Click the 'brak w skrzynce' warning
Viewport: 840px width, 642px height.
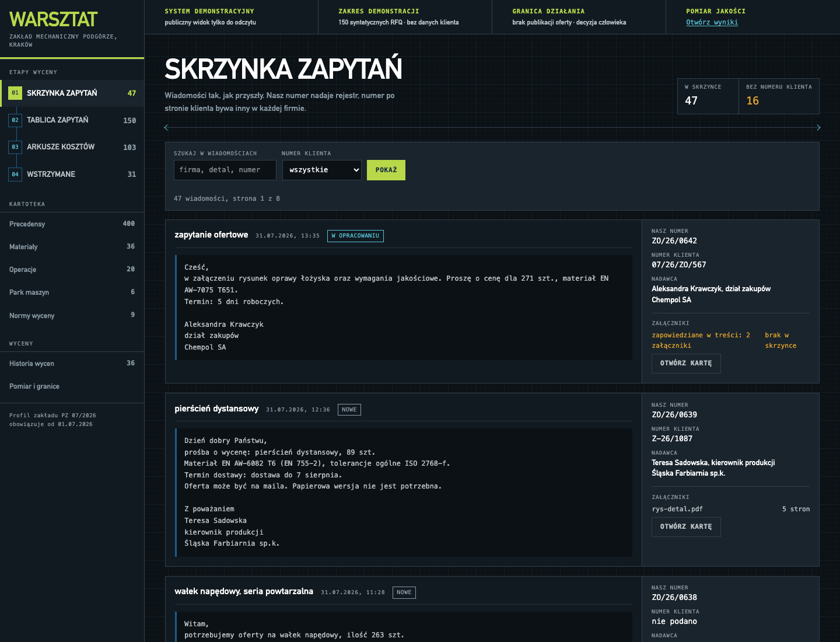click(x=780, y=340)
